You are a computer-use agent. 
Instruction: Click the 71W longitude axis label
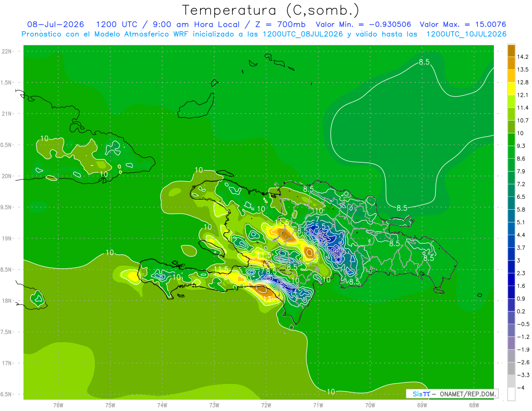tap(318, 405)
